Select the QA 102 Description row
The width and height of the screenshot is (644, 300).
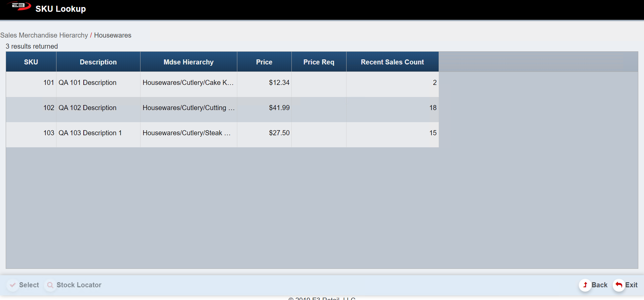[x=87, y=108]
